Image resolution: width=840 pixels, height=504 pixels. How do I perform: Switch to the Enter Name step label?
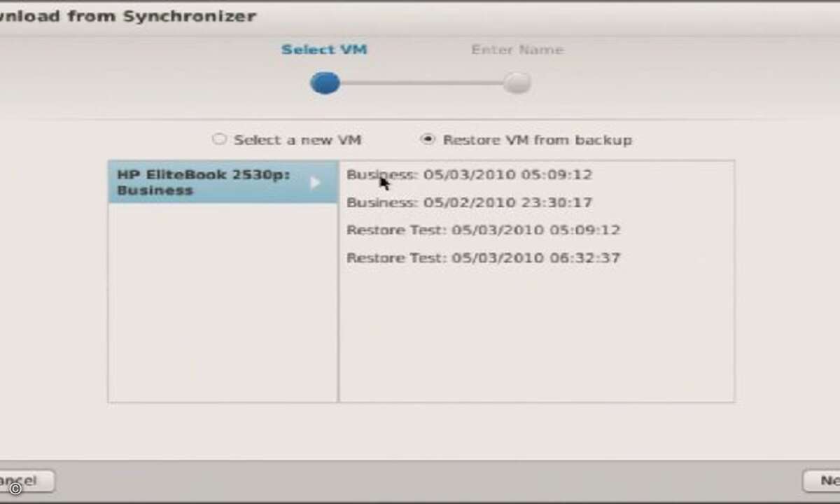[x=517, y=50]
